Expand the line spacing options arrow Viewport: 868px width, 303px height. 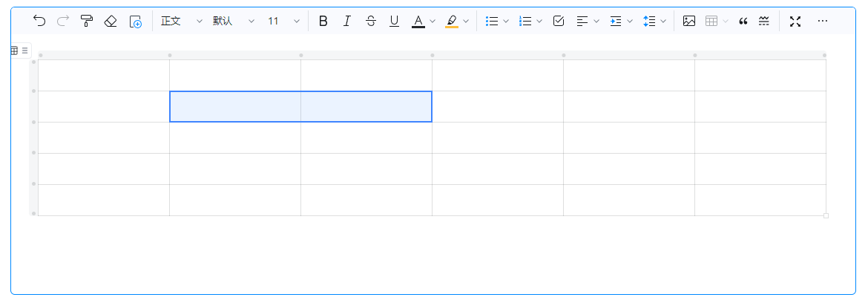(663, 21)
